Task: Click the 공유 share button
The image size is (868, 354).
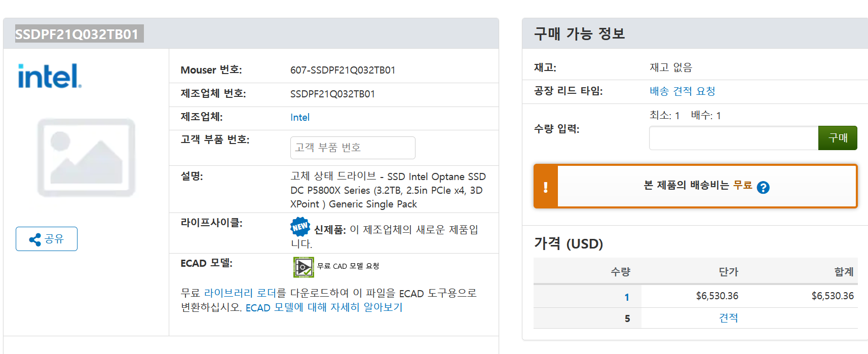Action: [47, 239]
